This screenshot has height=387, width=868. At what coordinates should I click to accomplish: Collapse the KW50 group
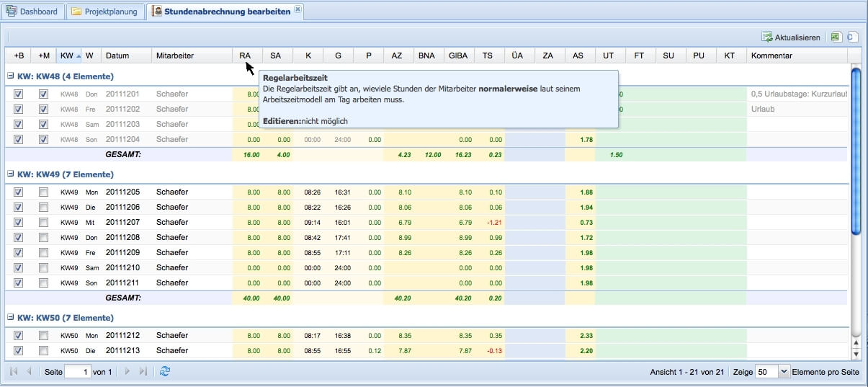pyautogui.click(x=11, y=318)
